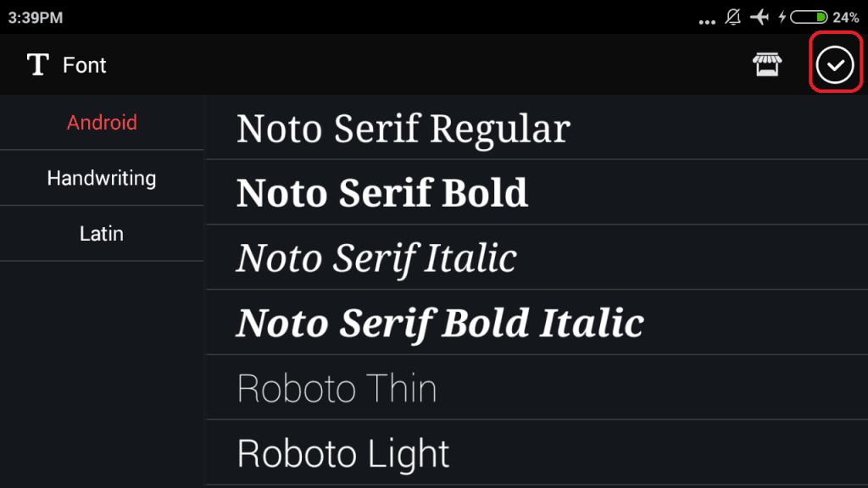Screen dimensions: 868x488
Task: Apply the Noto Serif Bold Italic font
Action: (440, 323)
